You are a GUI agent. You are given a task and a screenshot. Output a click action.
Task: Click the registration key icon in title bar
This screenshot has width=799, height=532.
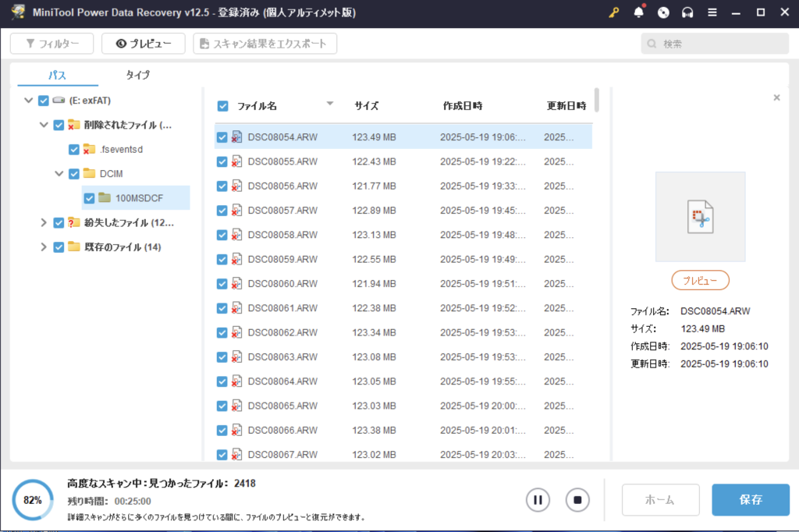point(614,12)
